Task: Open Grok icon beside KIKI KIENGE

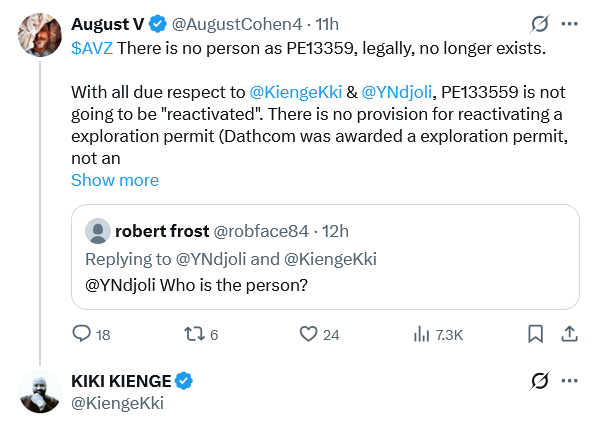Action: pyautogui.click(x=540, y=380)
